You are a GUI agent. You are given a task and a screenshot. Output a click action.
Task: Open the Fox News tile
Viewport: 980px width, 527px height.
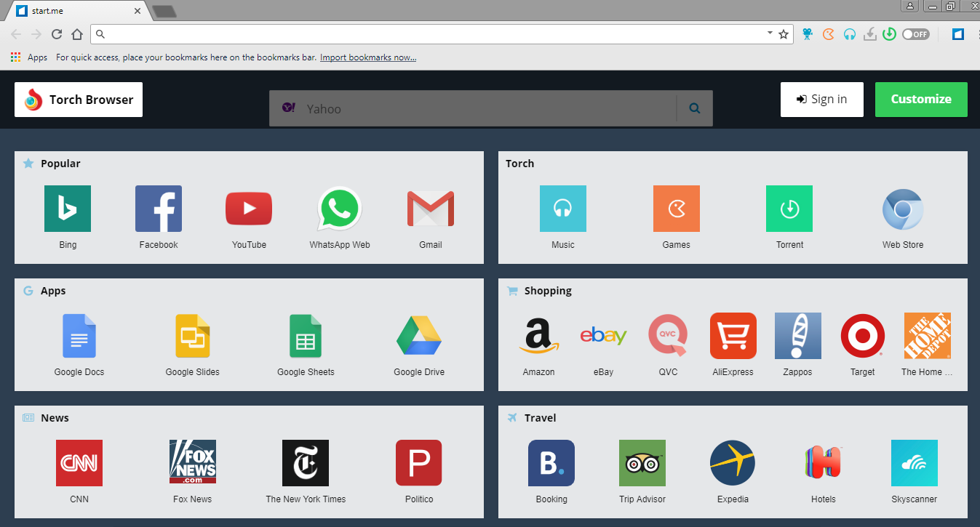pos(193,472)
